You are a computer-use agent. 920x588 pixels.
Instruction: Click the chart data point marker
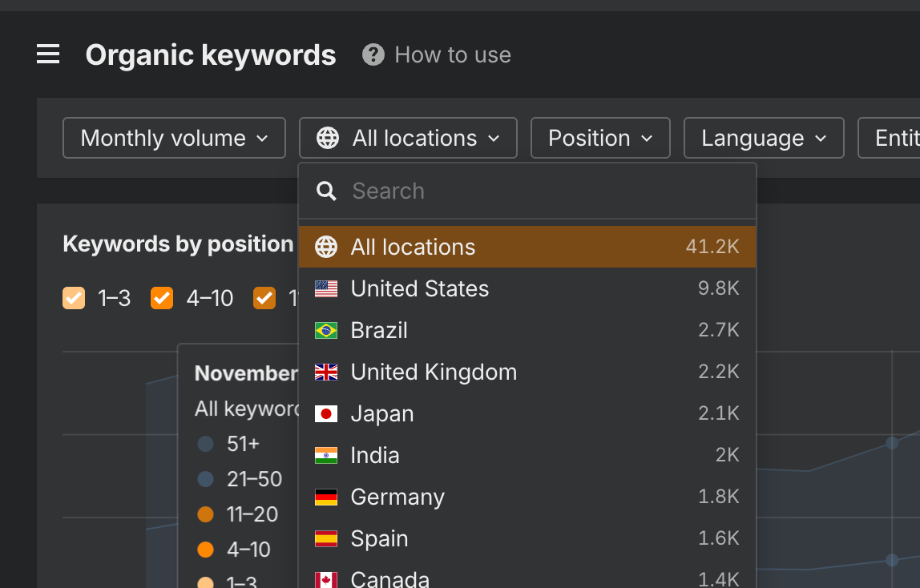point(891,442)
